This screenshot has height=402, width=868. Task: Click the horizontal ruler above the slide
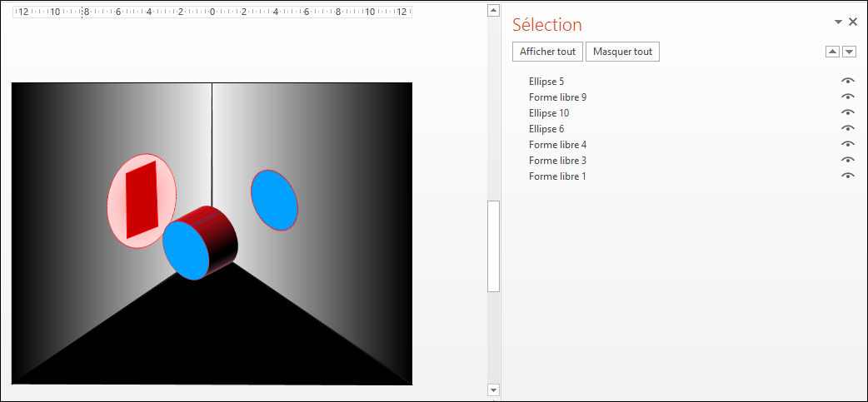[212, 12]
